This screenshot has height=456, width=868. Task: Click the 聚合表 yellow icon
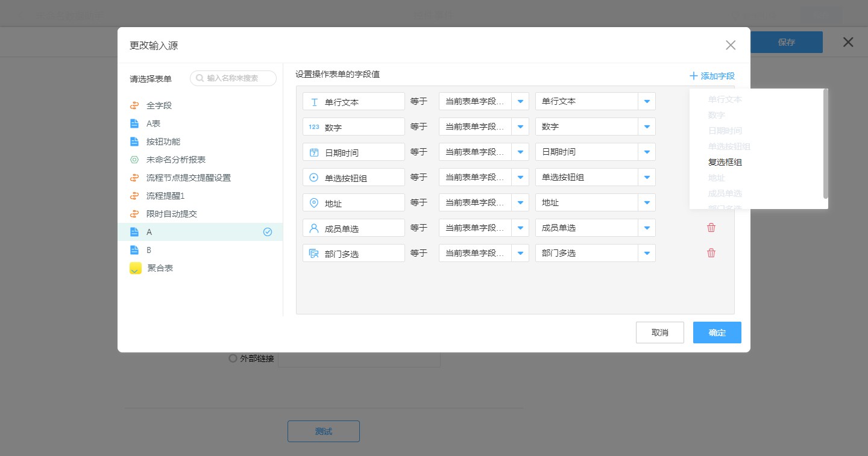point(136,268)
